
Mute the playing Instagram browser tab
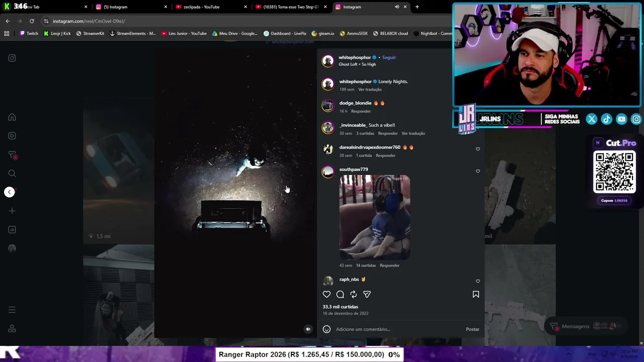click(x=397, y=7)
